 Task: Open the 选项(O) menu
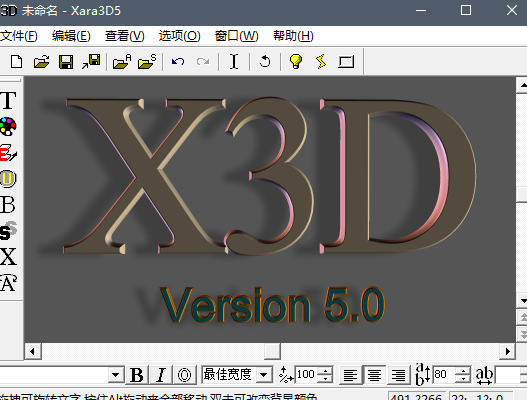coord(179,36)
